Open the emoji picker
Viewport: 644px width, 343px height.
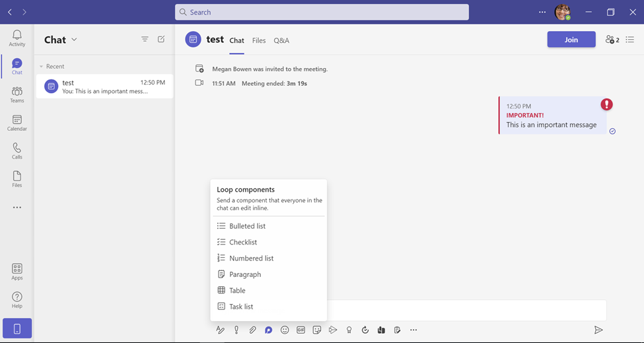point(285,330)
